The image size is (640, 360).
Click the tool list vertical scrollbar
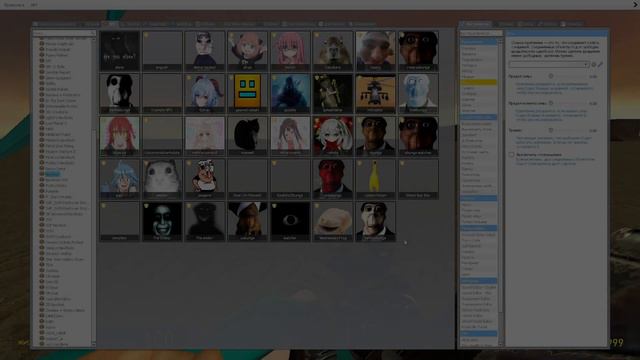[500, 192]
